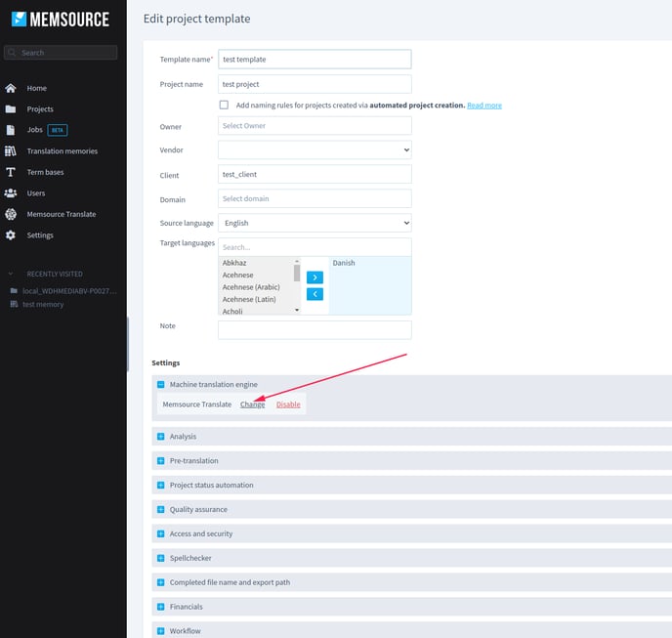Open Translation memories icon
The image size is (672, 638).
click(x=11, y=151)
